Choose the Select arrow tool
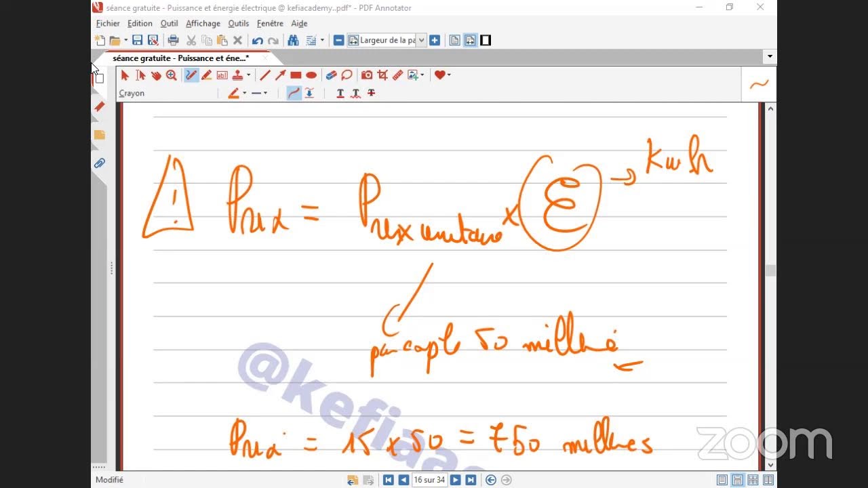This screenshot has height=488, width=868. (x=125, y=75)
